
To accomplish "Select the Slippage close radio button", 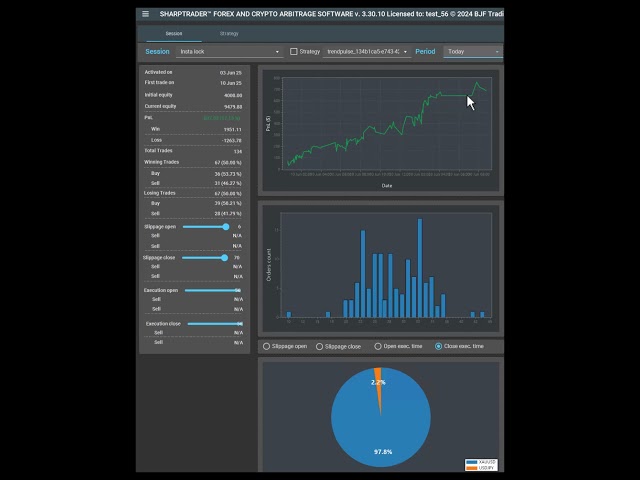I will [x=320, y=347].
